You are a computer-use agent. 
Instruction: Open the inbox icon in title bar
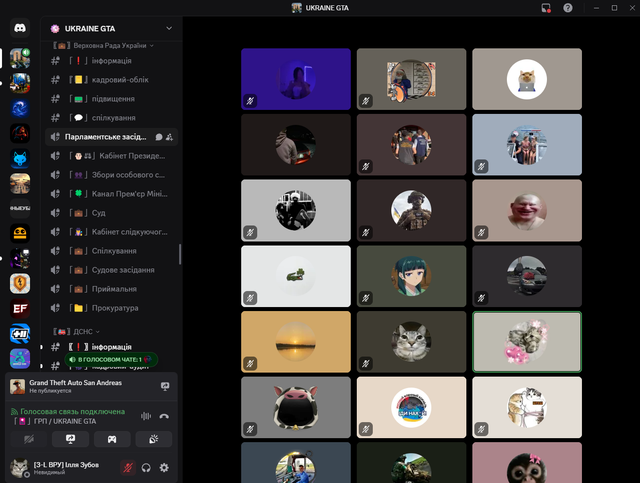coord(546,8)
